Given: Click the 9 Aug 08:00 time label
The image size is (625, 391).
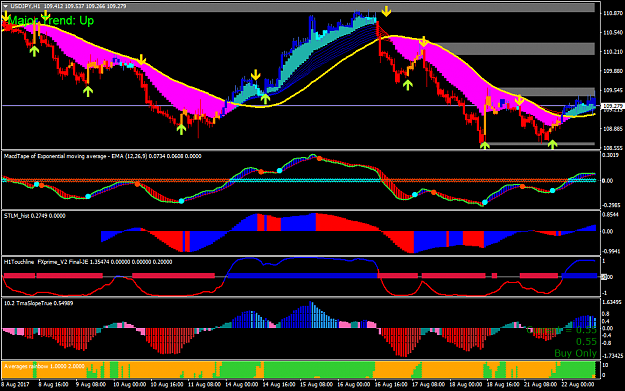Looking at the screenshot, I should (x=91, y=384).
